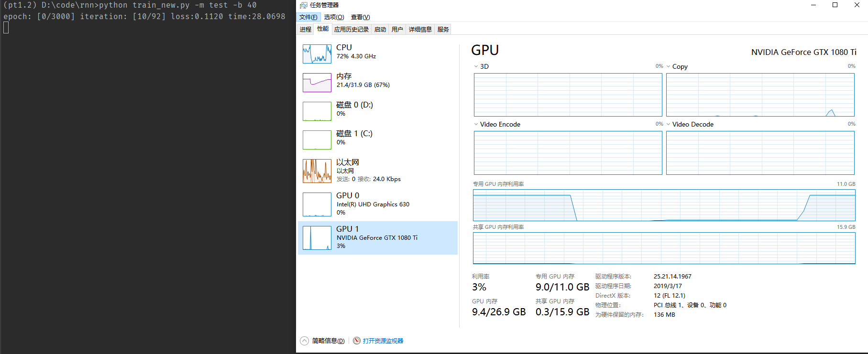This screenshot has width=868, height=354.
Task: Select GPU 0 Intel UHD Graphics 630
Action: point(372,204)
